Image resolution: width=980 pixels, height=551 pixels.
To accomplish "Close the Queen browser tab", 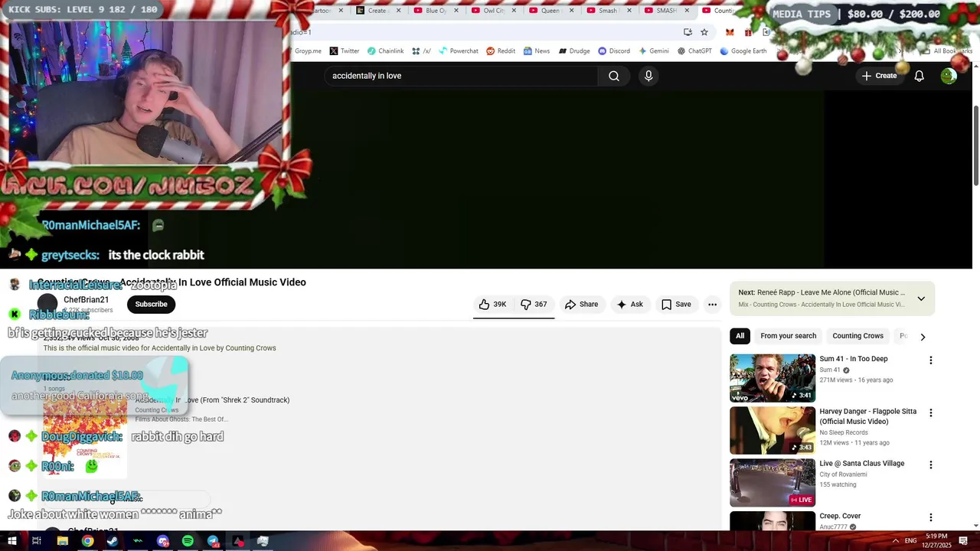I will (571, 11).
